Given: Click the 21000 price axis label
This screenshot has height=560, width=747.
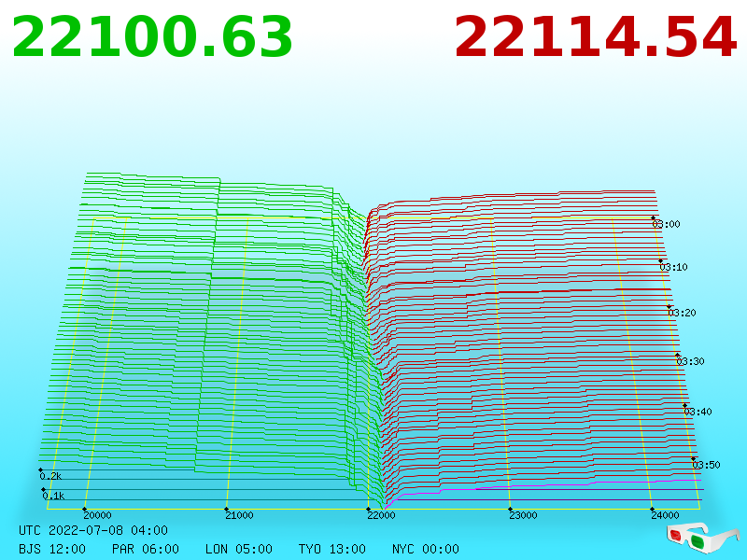Looking at the screenshot, I should (x=239, y=515).
